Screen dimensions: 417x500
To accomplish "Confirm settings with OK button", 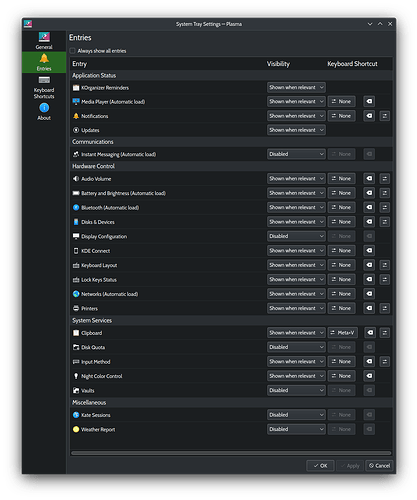I will click(x=320, y=466).
